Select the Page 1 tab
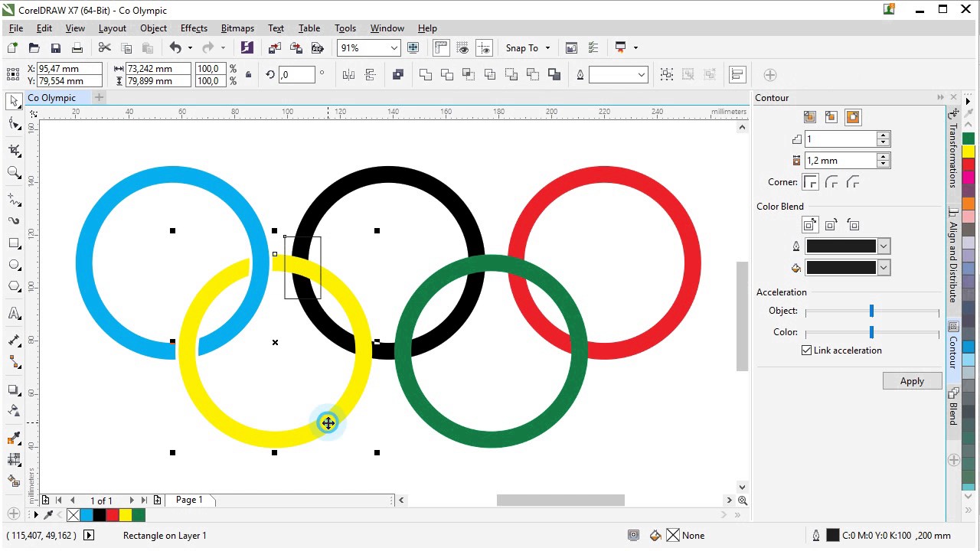Viewport: 980px width, 551px height. (x=189, y=500)
